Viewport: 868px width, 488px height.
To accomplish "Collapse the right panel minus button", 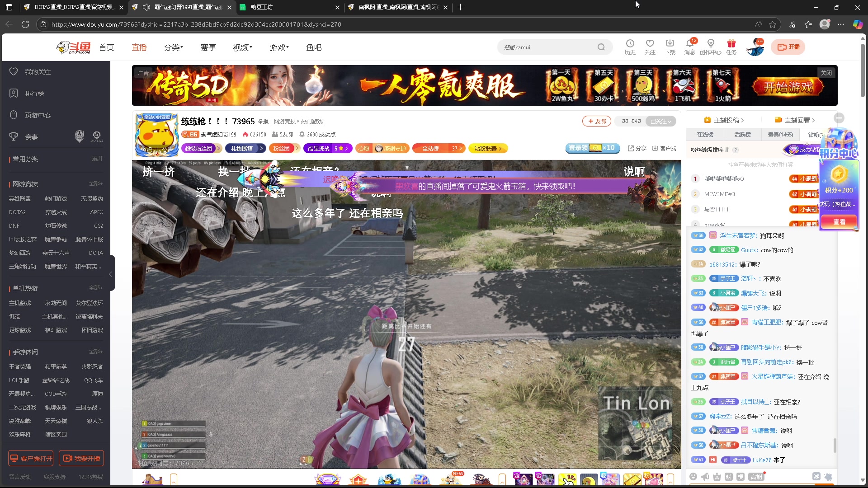I will point(839,118).
